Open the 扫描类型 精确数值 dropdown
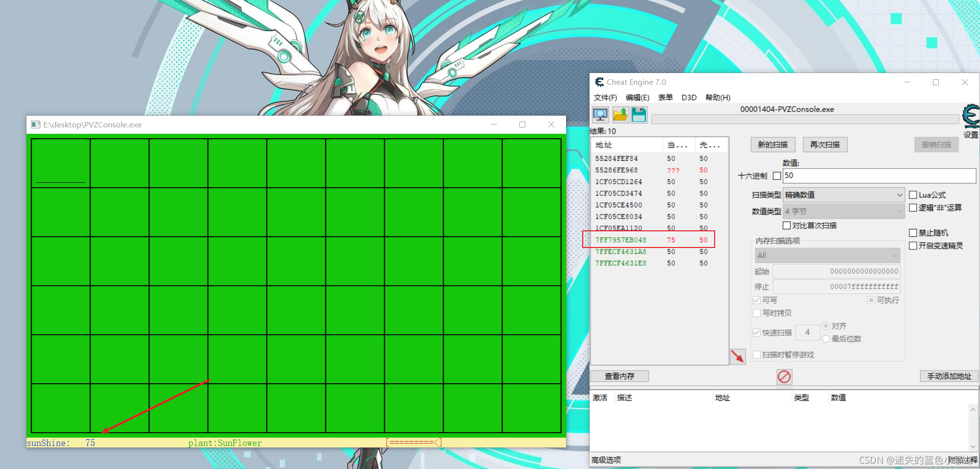The width and height of the screenshot is (980, 469). pyautogui.click(x=844, y=195)
